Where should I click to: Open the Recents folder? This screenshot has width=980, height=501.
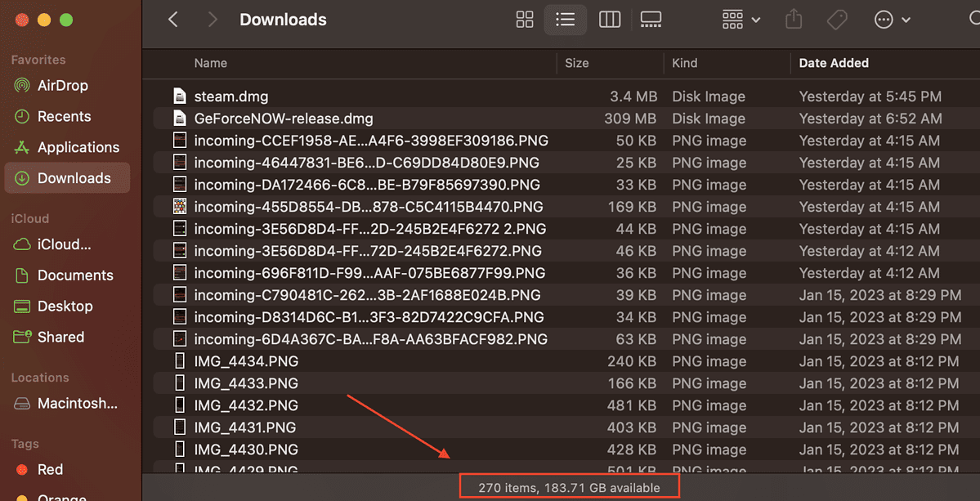click(57, 116)
